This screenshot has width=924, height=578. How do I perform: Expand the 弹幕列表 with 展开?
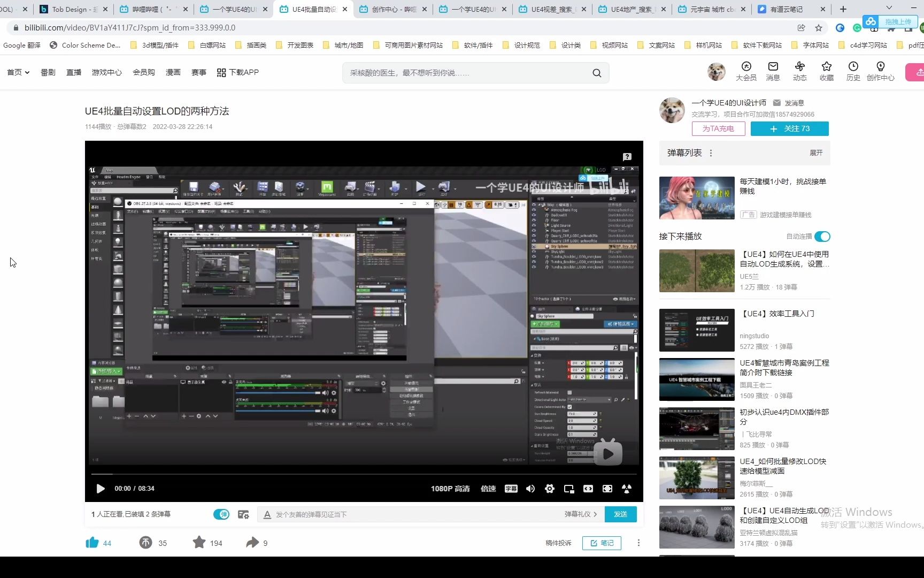816,153
